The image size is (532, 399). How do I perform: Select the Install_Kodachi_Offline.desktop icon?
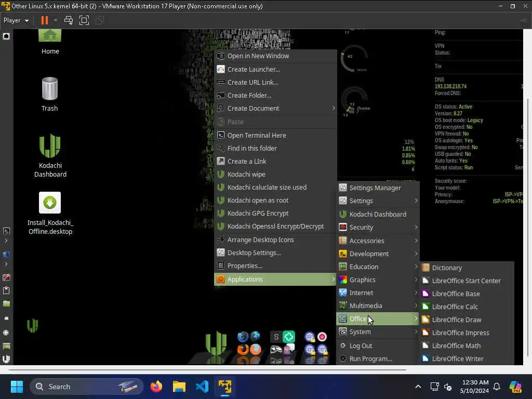click(x=50, y=214)
